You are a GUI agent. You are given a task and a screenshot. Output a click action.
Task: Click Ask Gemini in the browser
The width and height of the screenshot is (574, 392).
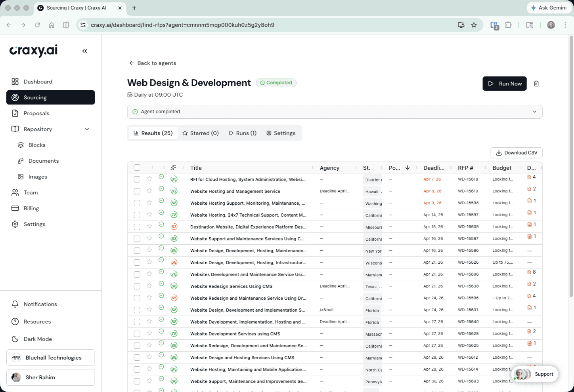549,8
